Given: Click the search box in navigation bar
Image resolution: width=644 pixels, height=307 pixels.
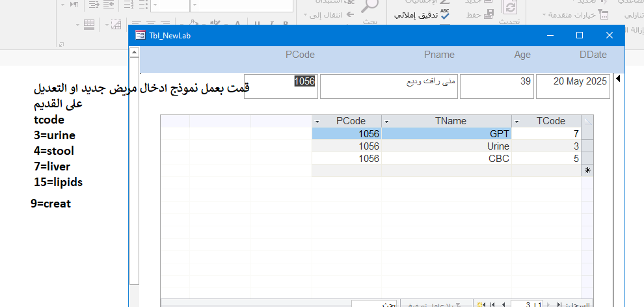Looking at the screenshot, I should point(375,304).
